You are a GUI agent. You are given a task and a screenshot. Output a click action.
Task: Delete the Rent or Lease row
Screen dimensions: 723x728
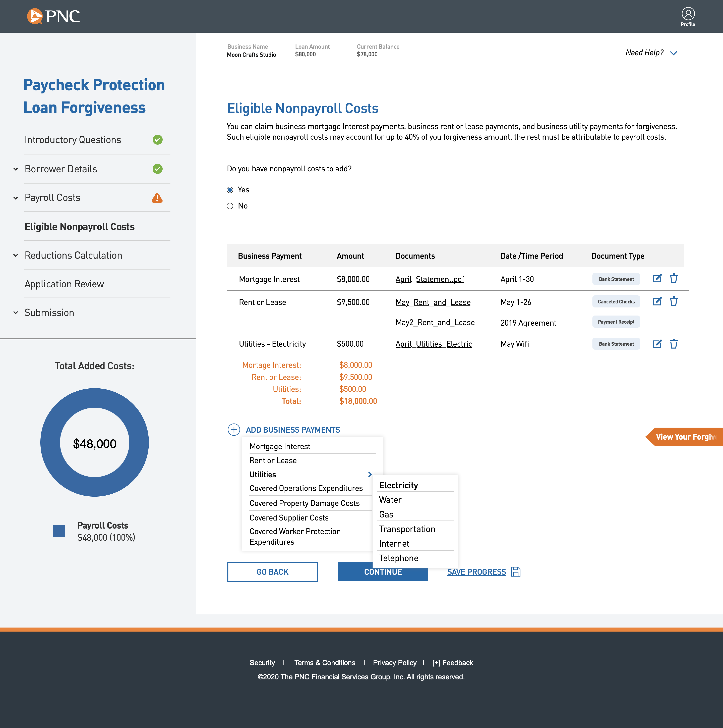[x=674, y=301]
